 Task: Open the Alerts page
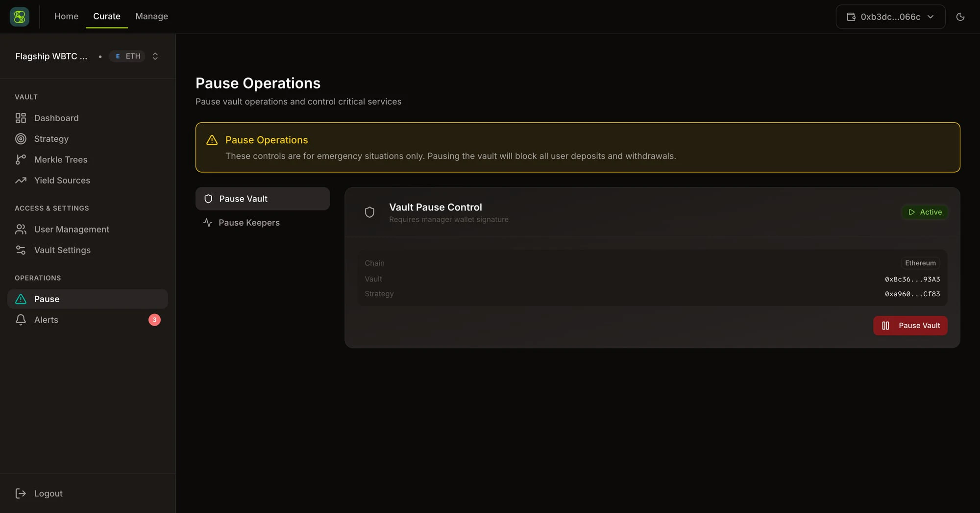click(x=88, y=320)
